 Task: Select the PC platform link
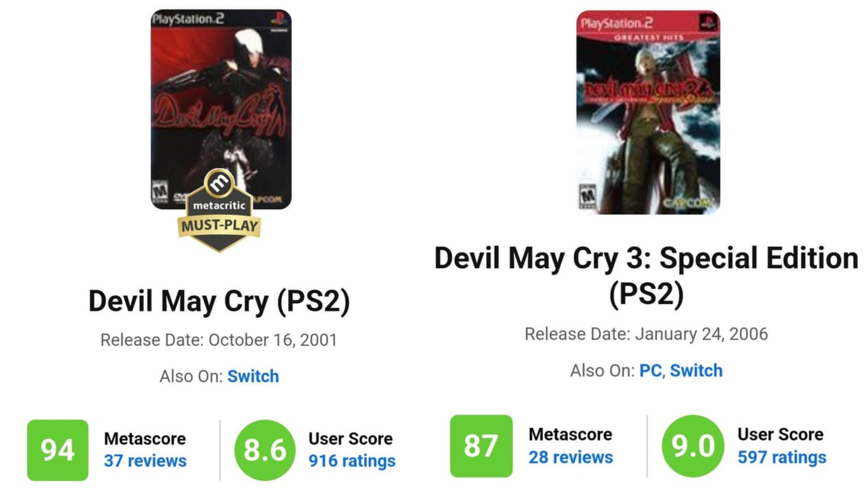click(x=650, y=370)
